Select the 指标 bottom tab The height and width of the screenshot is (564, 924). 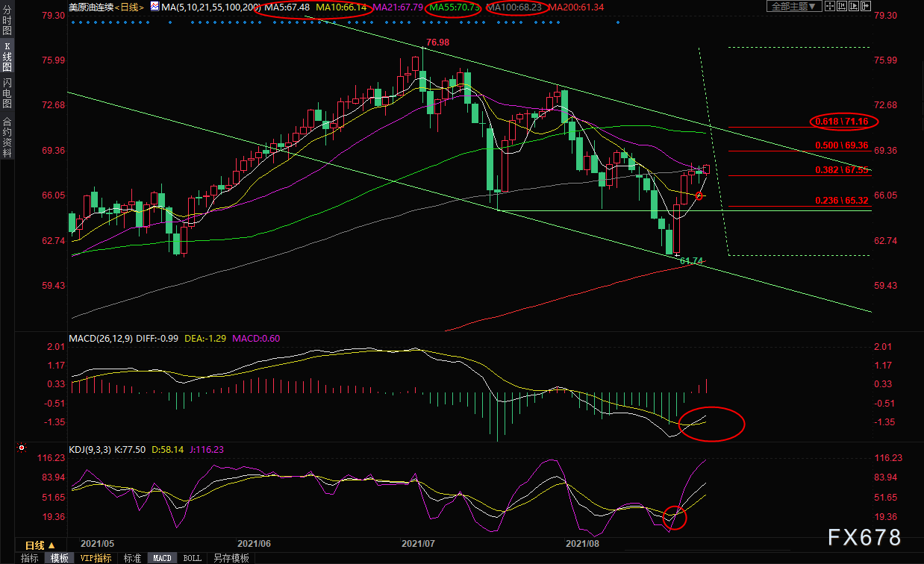(29, 558)
